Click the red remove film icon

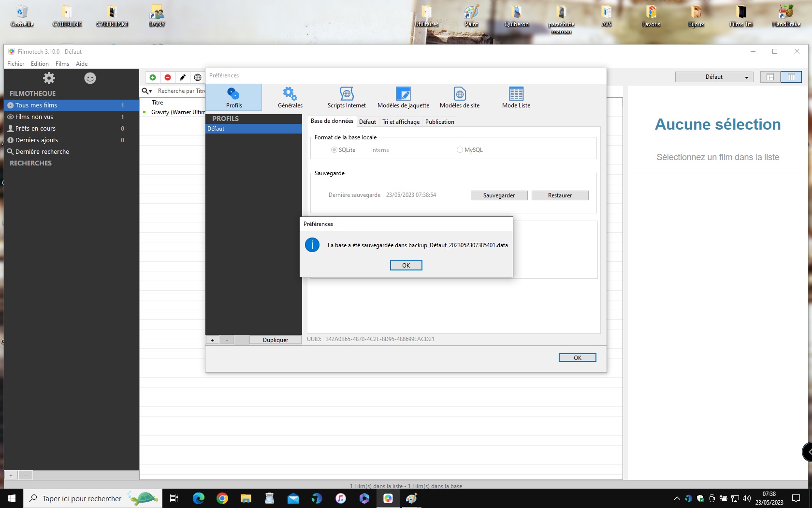pos(168,77)
